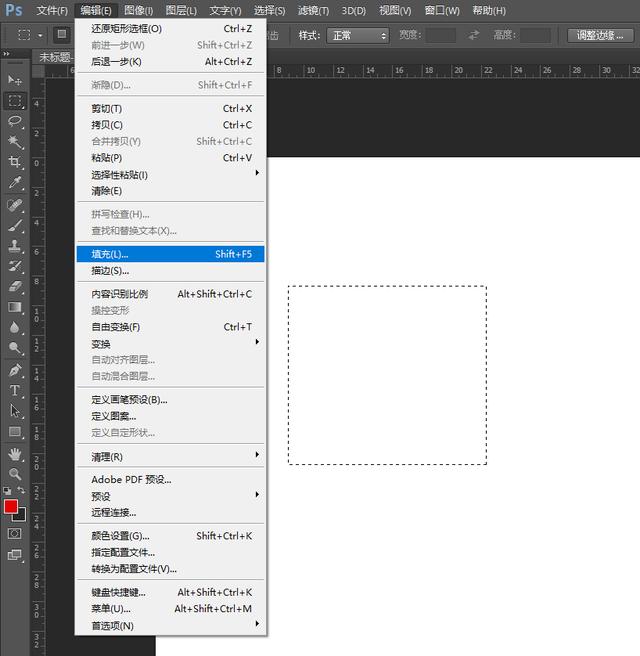Select the Move tool
The height and width of the screenshot is (656, 640).
pyautogui.click(x=15, y=79)
